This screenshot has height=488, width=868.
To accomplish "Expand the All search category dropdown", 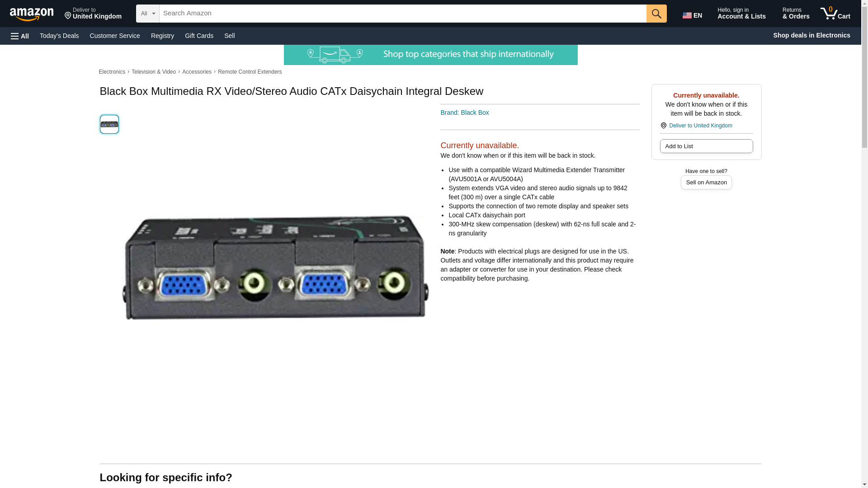I will tap(148, 14).
